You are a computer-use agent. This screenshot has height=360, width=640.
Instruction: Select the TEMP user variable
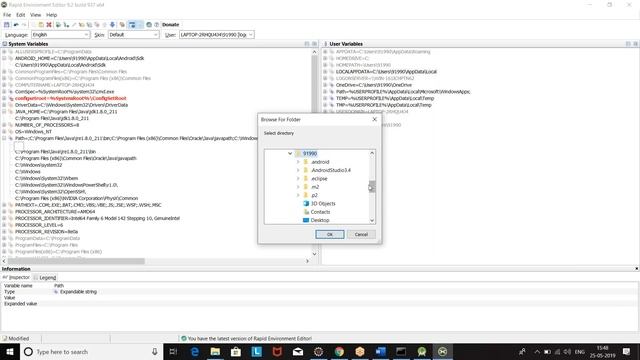[385, 98]
